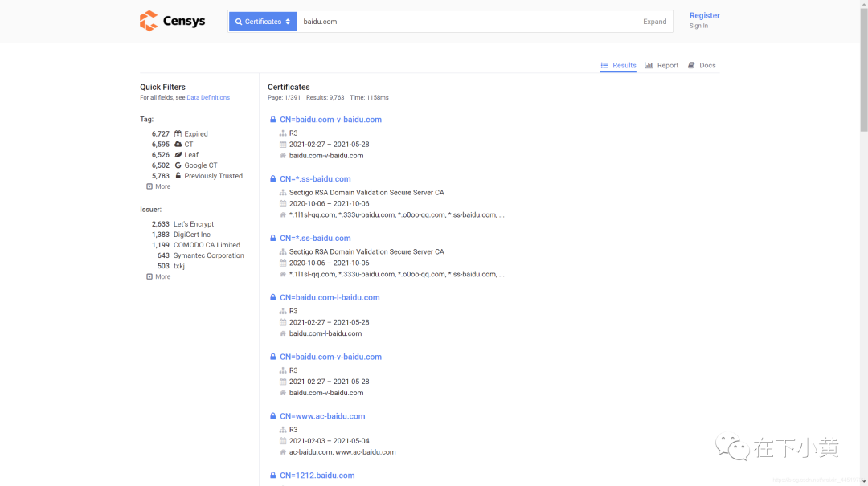Click the scrollbar up arrow

pos(863,3)
